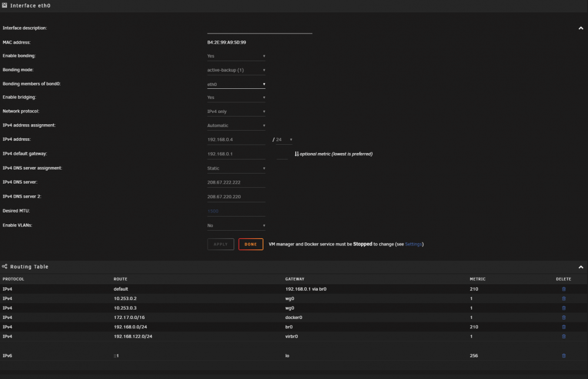Click the 'default' route cell

pos(121,289)
